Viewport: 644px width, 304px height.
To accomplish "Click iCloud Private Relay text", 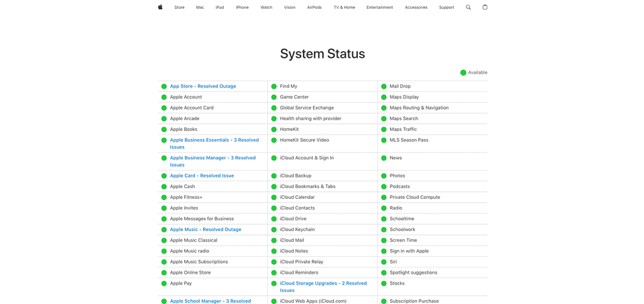I will [301, 262].
